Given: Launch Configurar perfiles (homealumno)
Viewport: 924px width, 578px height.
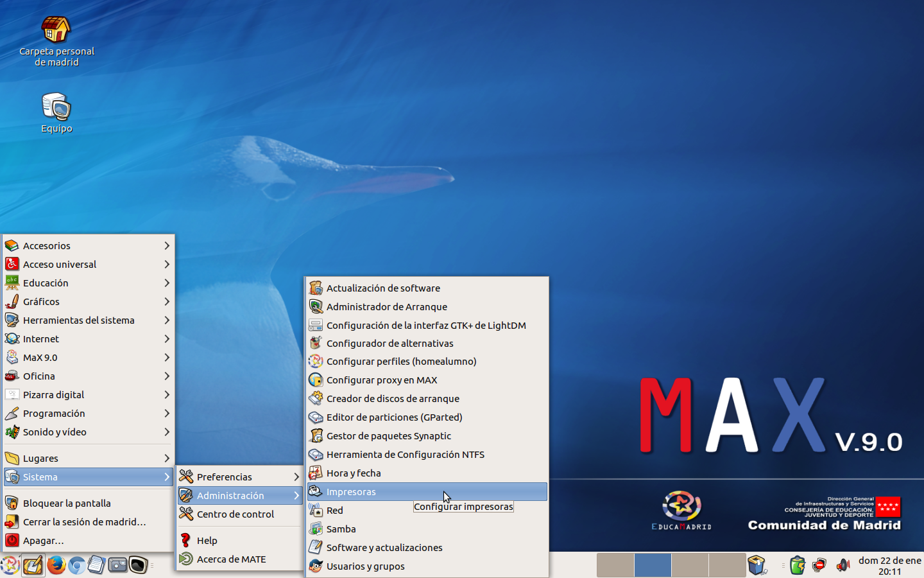Looking at the screenshot, I should [x=427, y=362].
